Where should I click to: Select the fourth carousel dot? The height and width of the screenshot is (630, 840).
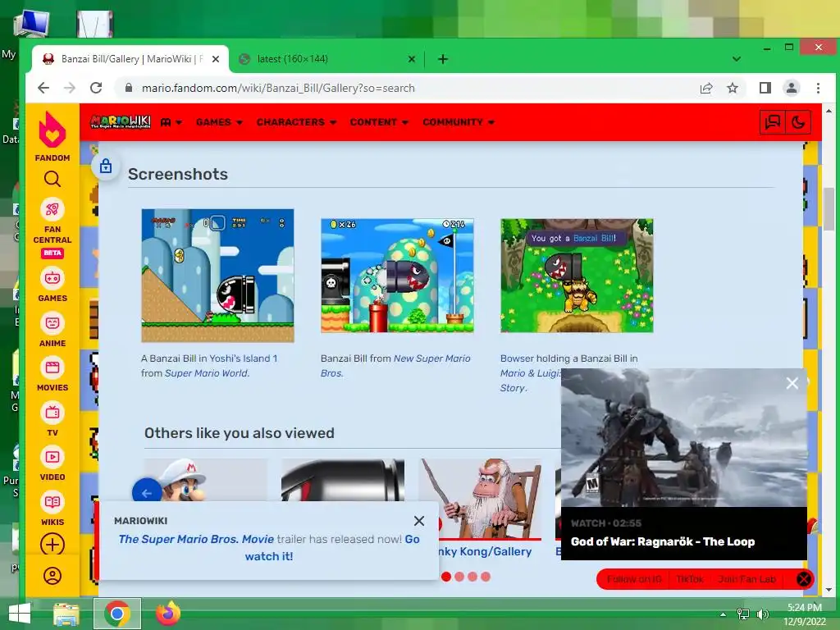point(486,577)
